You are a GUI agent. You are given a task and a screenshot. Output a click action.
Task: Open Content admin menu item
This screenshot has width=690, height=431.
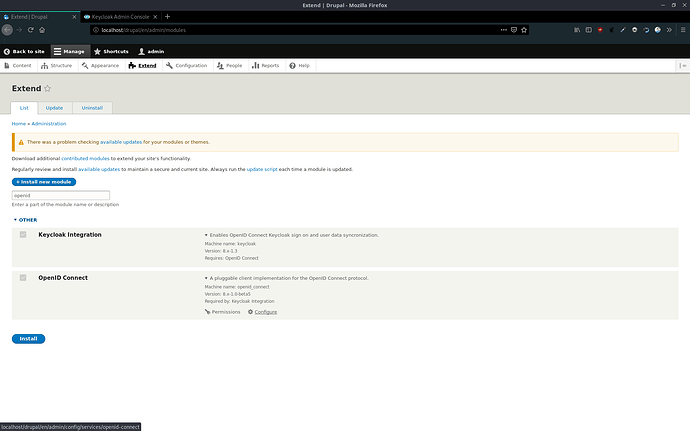coord(18,66)
